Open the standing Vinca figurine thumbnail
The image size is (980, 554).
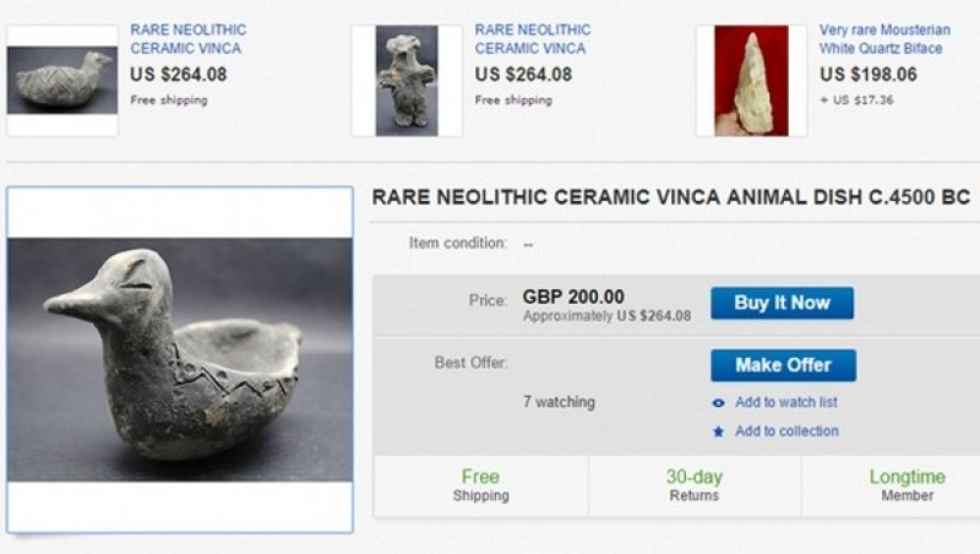tap(407, 80)
